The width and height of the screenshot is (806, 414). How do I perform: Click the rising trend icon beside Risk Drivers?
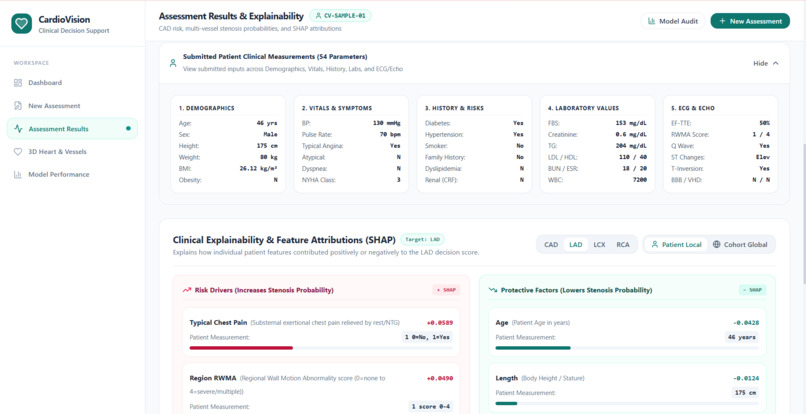[x=187, y=290]
